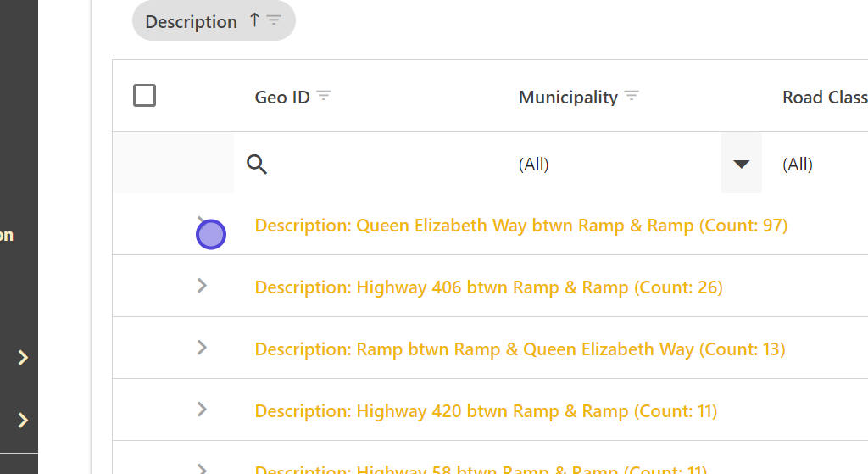
Task: Click the Highway 420 btwn Ramp & Ramp row text
Action: point(486,411)
